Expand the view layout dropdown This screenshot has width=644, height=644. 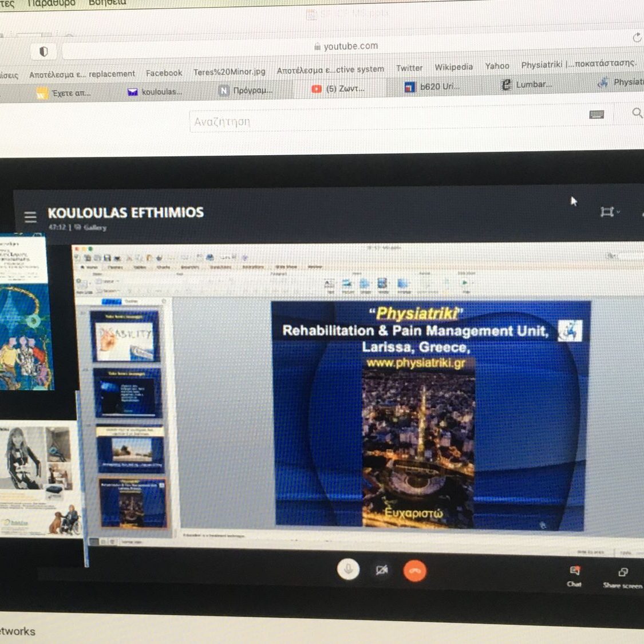pos(609,212)
